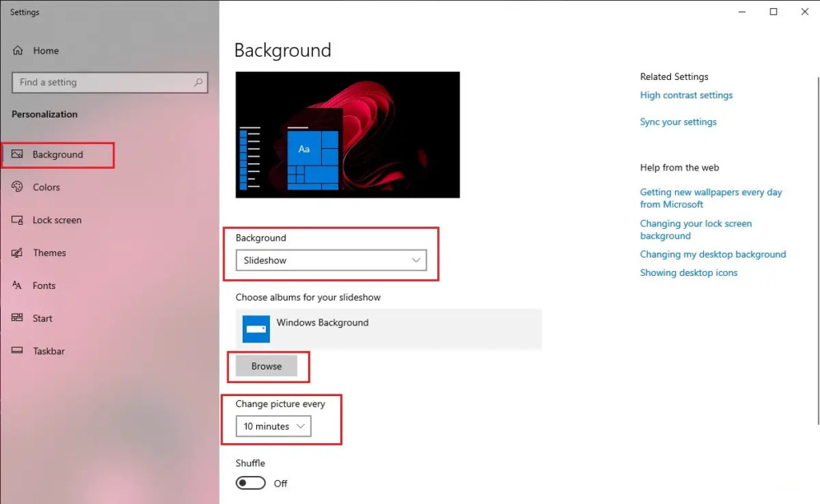Expand the Background Slideshow dropdown
This screenshot has width=820, height=504.
coord(331,261)
